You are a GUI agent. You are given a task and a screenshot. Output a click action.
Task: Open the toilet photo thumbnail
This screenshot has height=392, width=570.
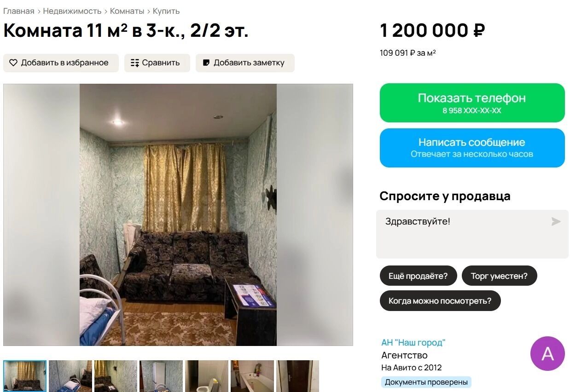[207, 376]
